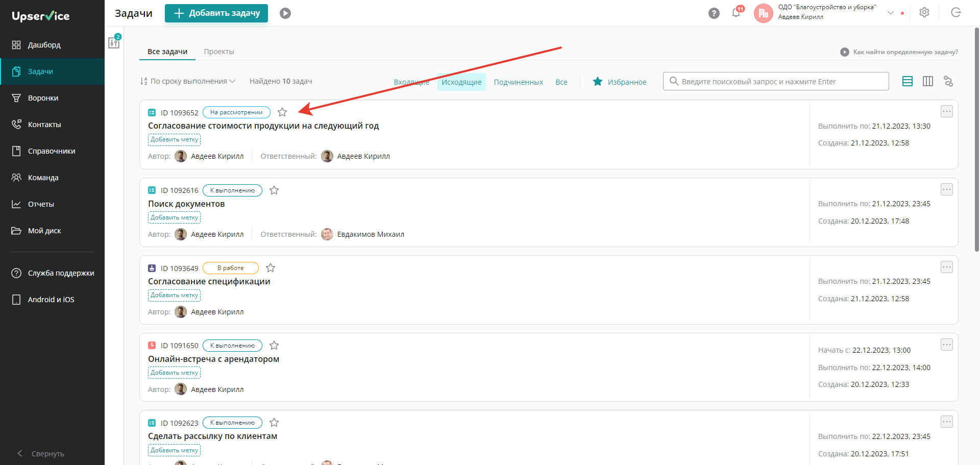The image size is (980, 465).
Task: Open more options for Поиск документов task
Action: pyautogui.click(x=947, y=189)
